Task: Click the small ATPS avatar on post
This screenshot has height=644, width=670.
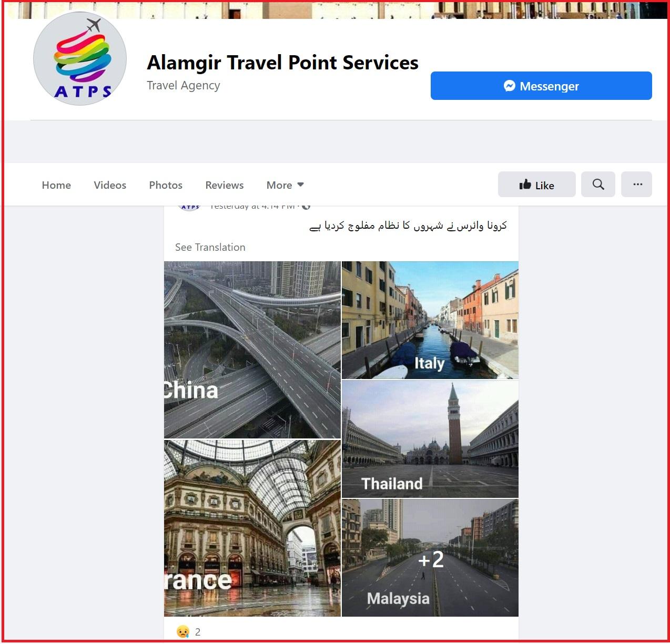Action: [x=190, y=207]
